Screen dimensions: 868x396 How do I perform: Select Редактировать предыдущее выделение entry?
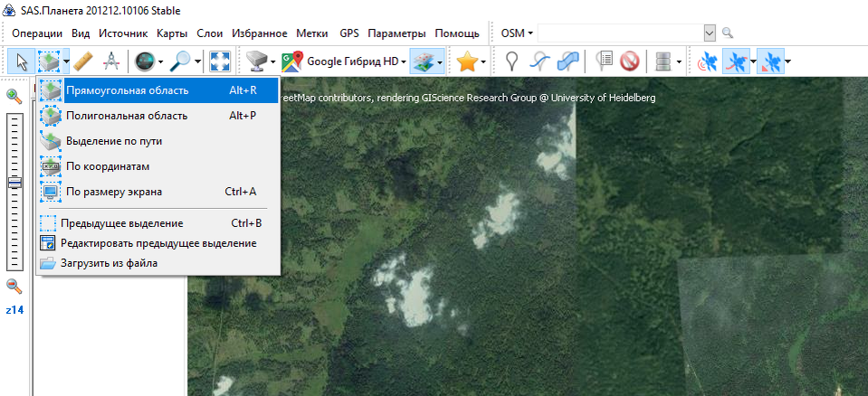[158, 243]
